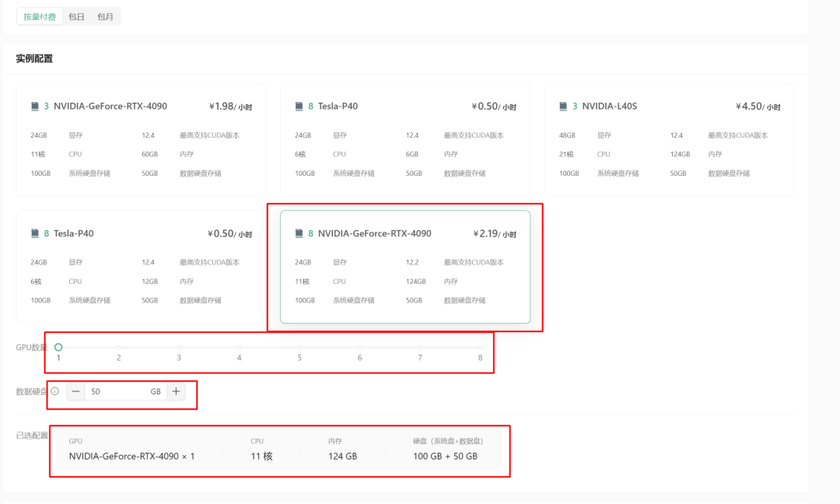
Task: Switch to the 包月 billing tab
Action: pos(105,16)
